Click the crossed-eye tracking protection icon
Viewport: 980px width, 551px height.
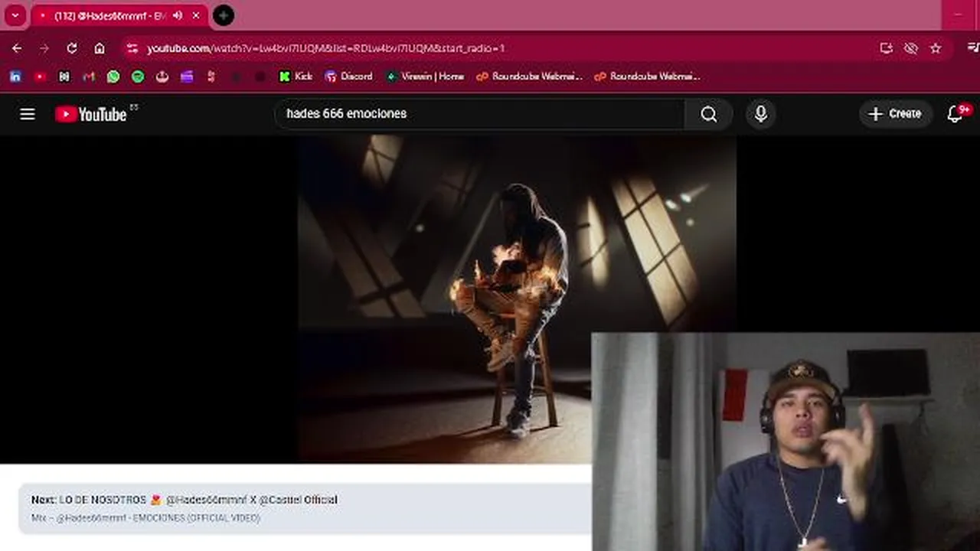[x=910, y=48]
